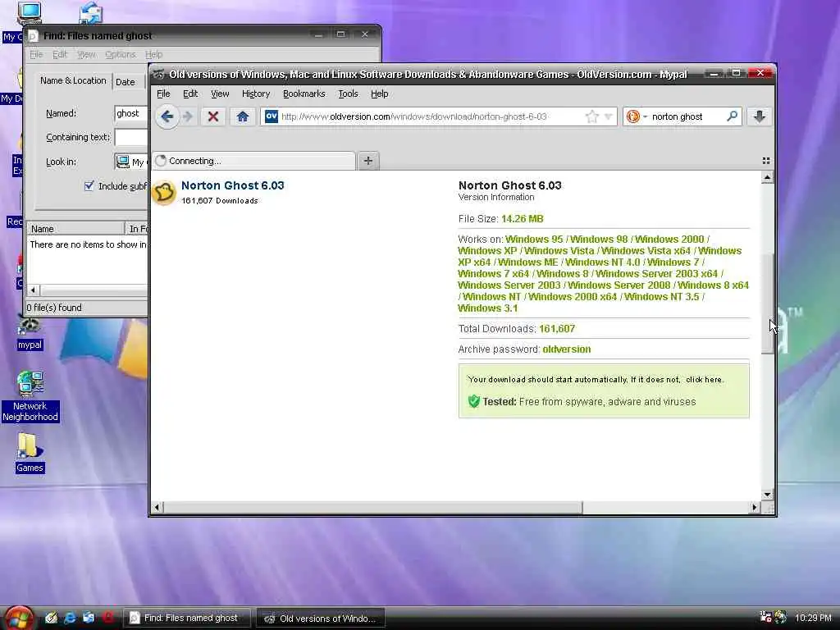This screenshot has height=630, width=840.
Task: Click the search magnifier icon
Action: [x=732, y=116]
